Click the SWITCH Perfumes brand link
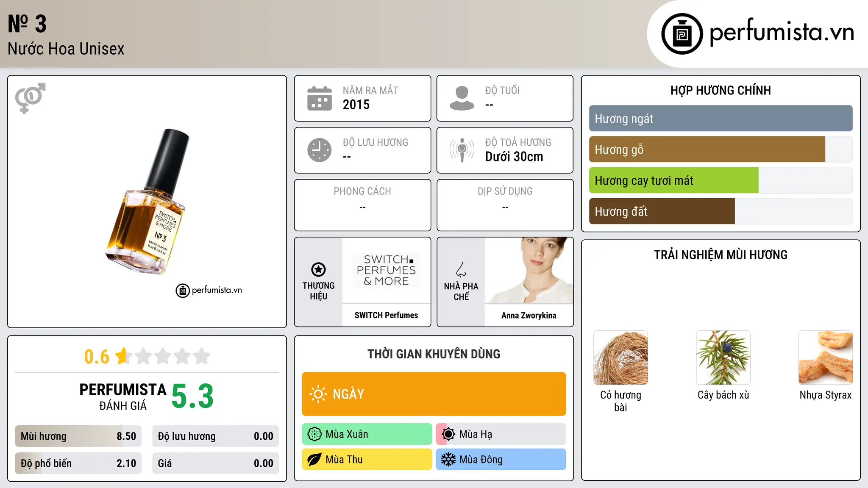 point(386,315)
